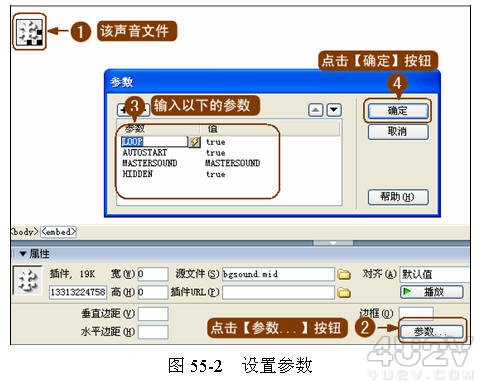Open the 对齐 alignment dropdown
This screenshot has width=481, height=383.
coord(434,274)
